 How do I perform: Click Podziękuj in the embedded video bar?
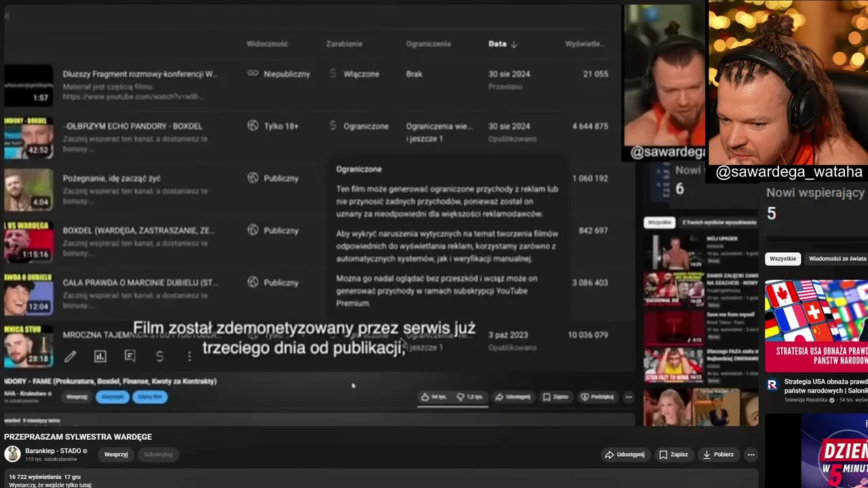(x=597, y=396)
